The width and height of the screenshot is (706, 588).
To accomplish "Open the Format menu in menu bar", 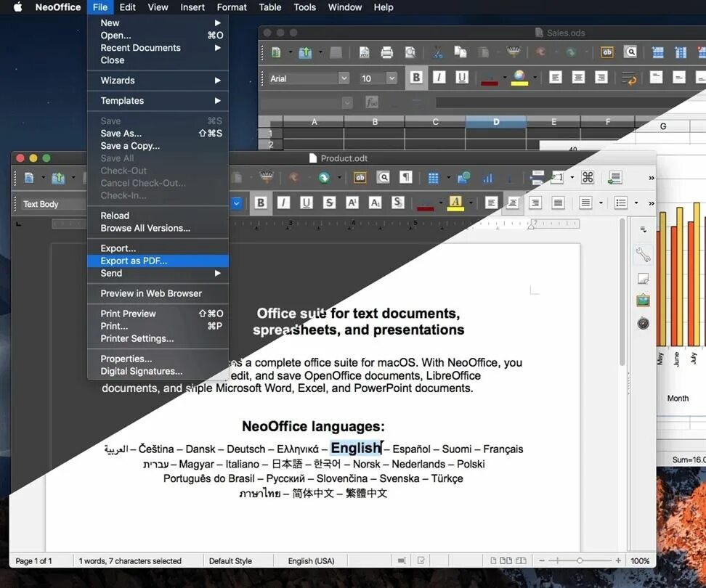I will coord(232,7).
